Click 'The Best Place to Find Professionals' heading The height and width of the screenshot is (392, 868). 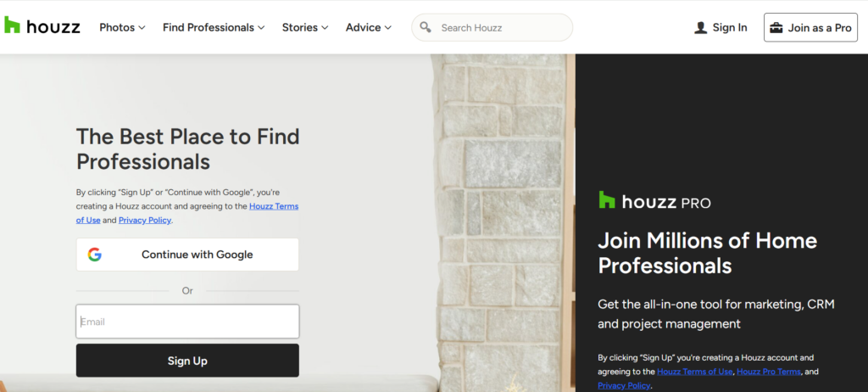[x=187, y=149]
